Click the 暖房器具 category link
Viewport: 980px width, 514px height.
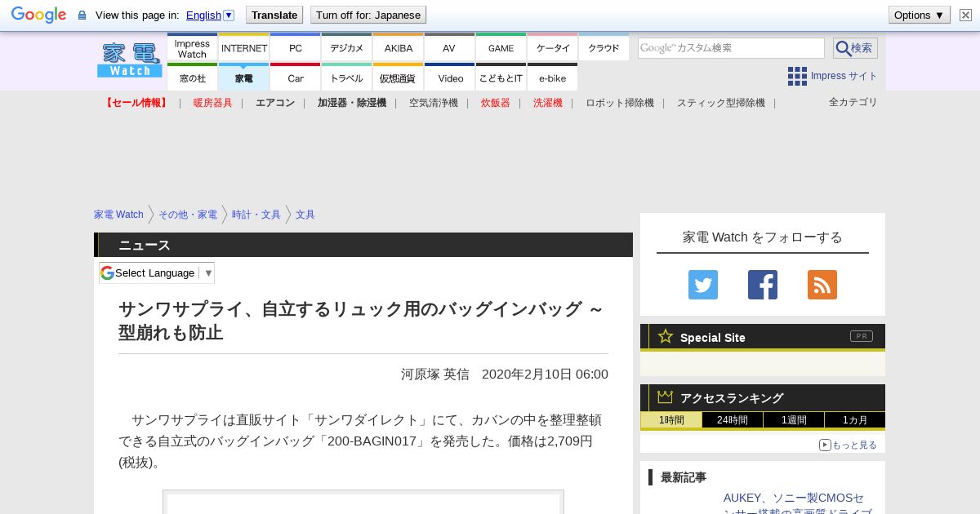[213, 103]
